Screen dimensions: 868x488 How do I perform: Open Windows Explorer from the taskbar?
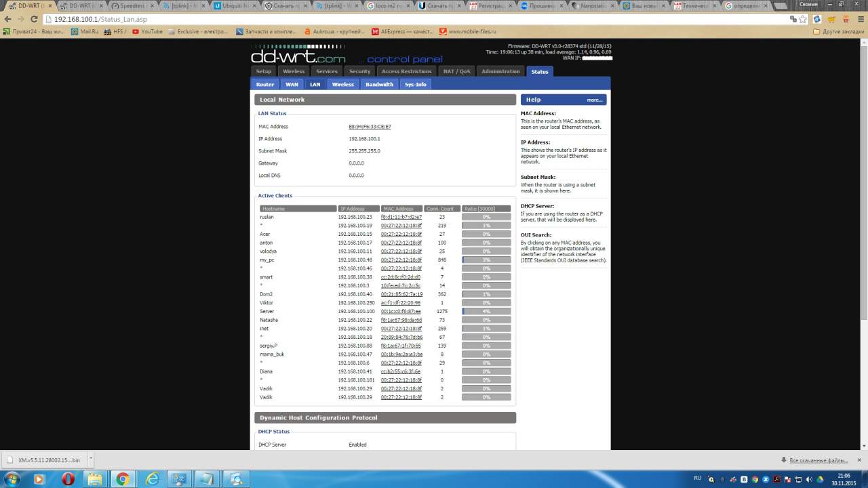click(95, 479)
